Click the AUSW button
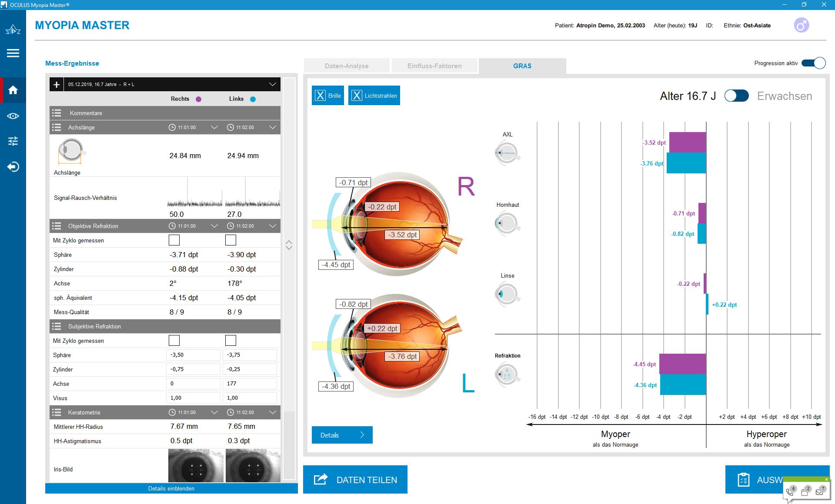 point(777,479)
